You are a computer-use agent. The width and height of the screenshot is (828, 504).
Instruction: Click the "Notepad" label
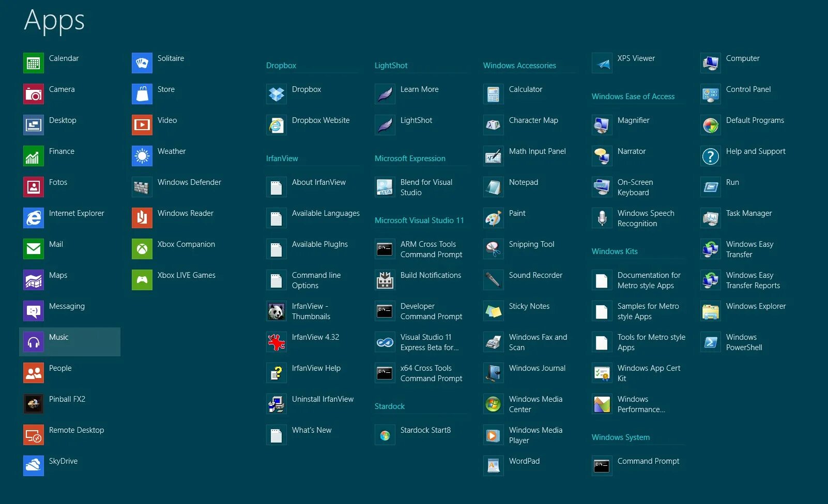[x=523, y=182]
